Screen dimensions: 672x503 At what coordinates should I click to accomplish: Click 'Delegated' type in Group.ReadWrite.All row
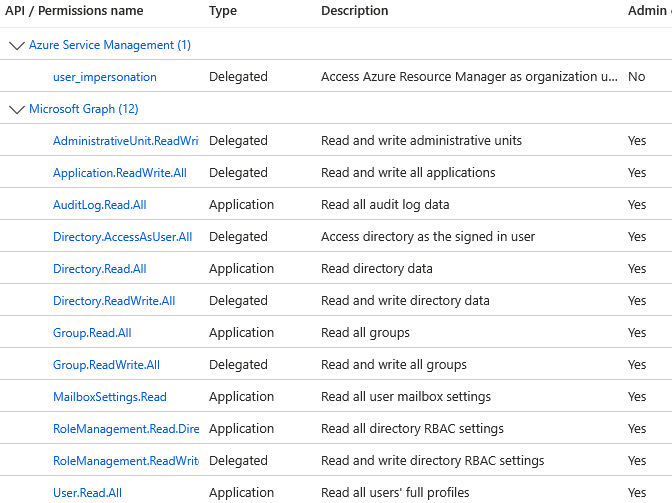click(238, 365)
